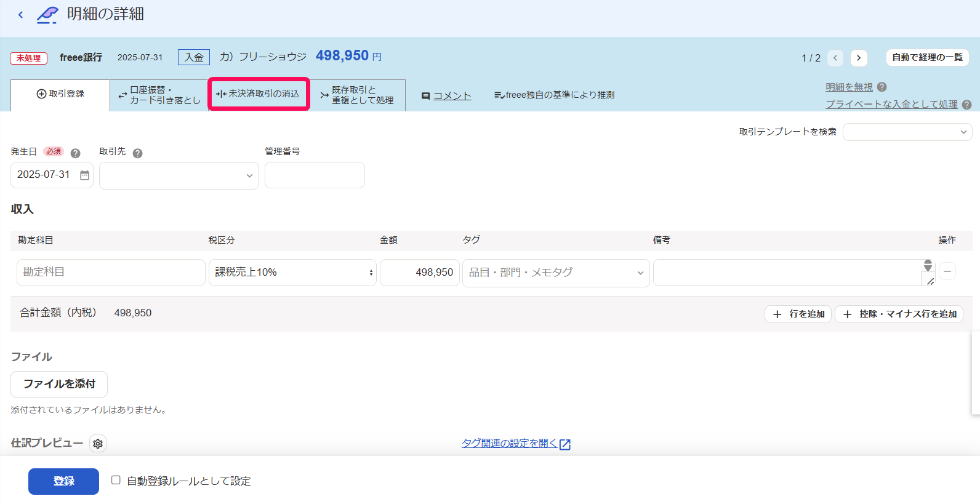
Task: Open 自動で経理の一覧 button
Action: 927,57
